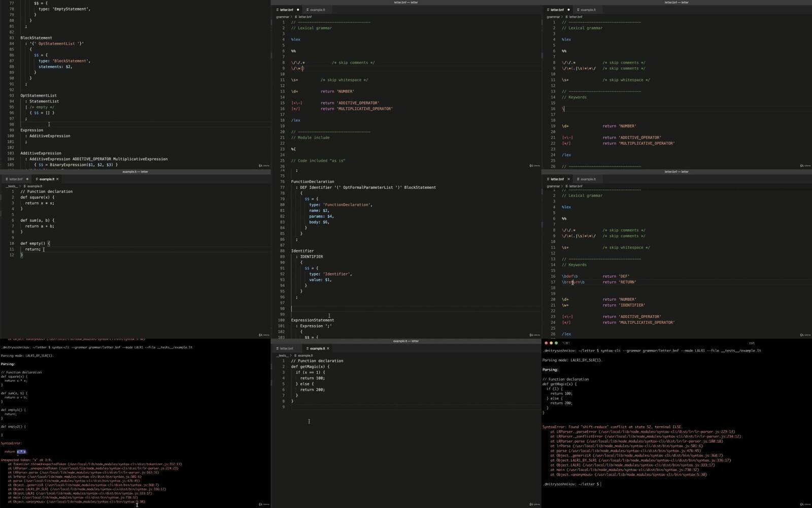Click the ': IDENTIFIER' production on line 89
The height and width of the screenshot is (508, 812).
310,257
